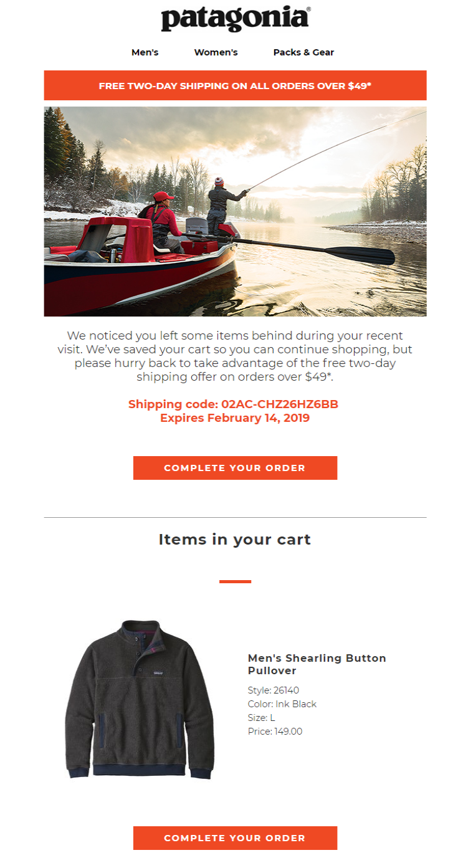
Task: Click the Expires February 14 2019 text
Action: click(234, 418)
